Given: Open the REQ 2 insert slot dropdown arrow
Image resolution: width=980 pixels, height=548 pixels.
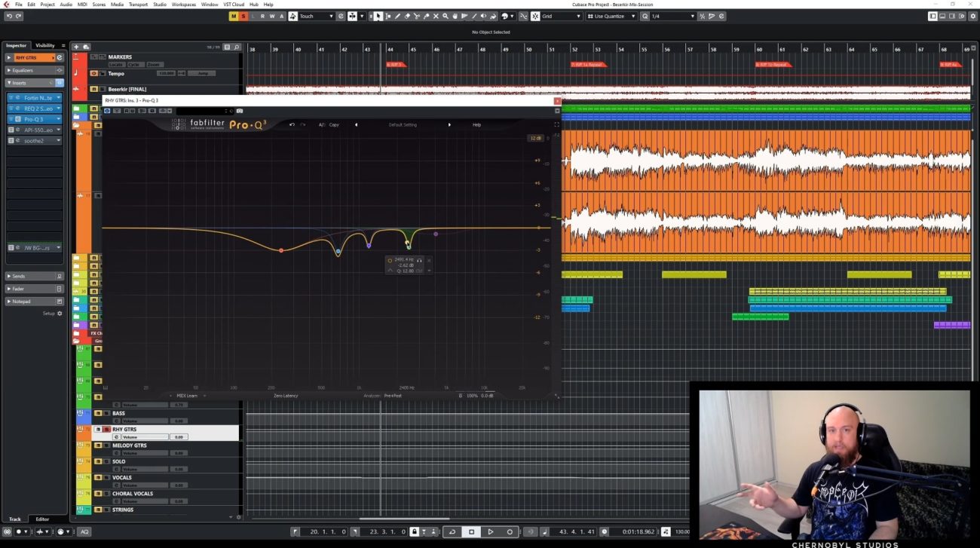Looking at the screenshot, I should (58, 109).
